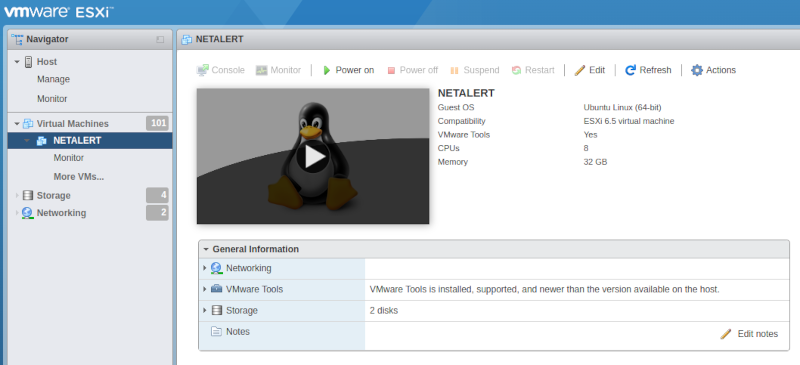
Task: Click the NETALERT VM icon in Navigator
Action: pos(42,141)
